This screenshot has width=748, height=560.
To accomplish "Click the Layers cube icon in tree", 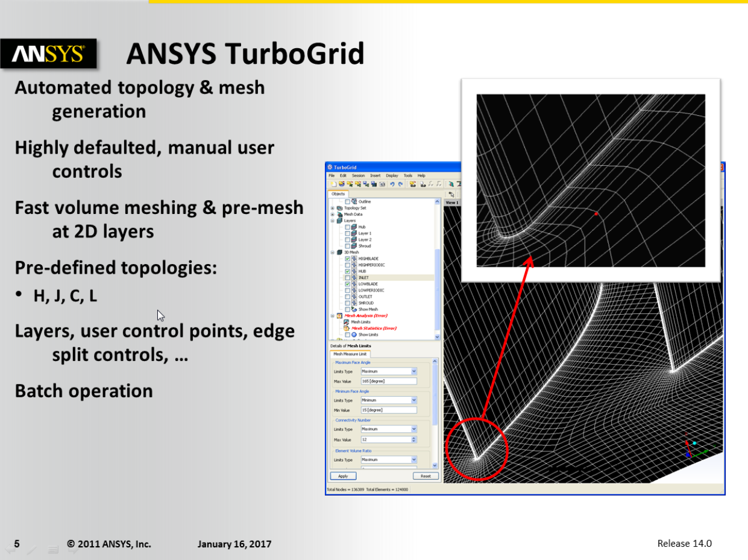I will pos(340,221).
